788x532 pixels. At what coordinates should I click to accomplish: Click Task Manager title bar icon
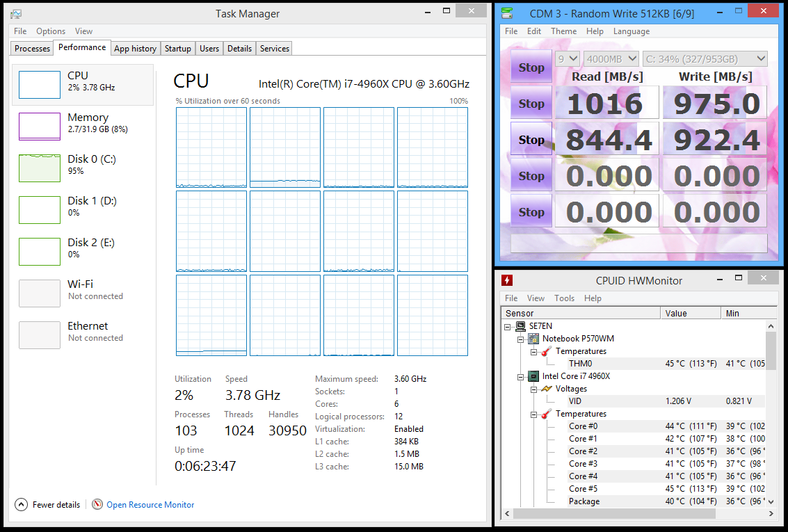pyautogui.click(x=16, y=14)
